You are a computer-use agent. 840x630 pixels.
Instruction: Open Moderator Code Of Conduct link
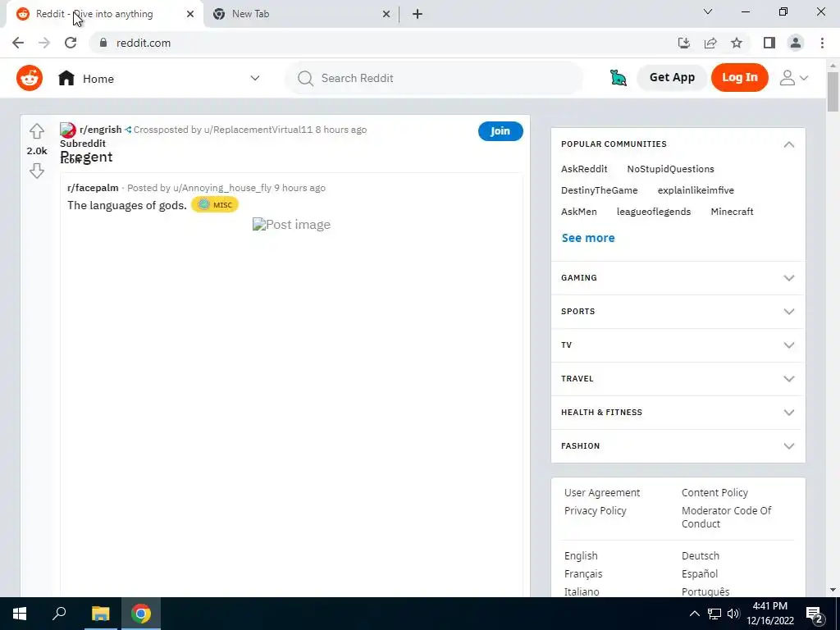point(726,518)
